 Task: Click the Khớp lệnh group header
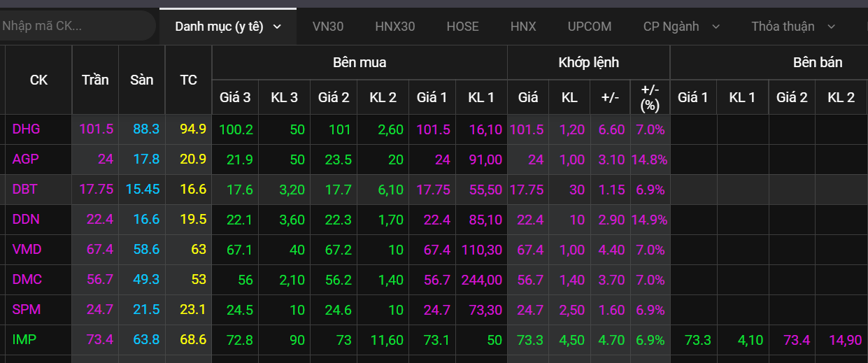pos(588,62)
